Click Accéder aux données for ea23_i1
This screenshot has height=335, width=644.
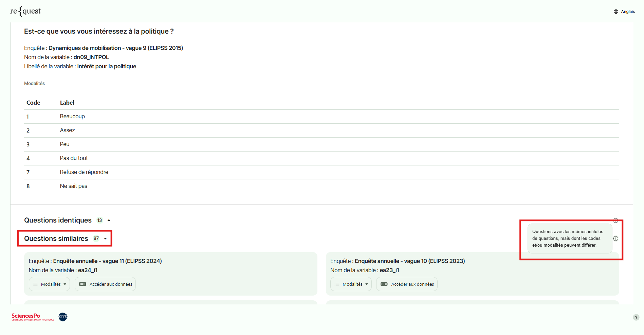point(412,284)
